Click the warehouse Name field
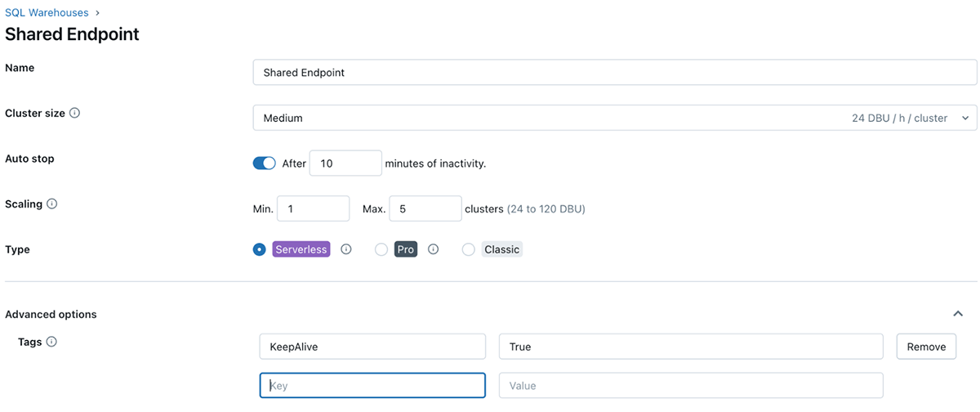 [614, 73]
